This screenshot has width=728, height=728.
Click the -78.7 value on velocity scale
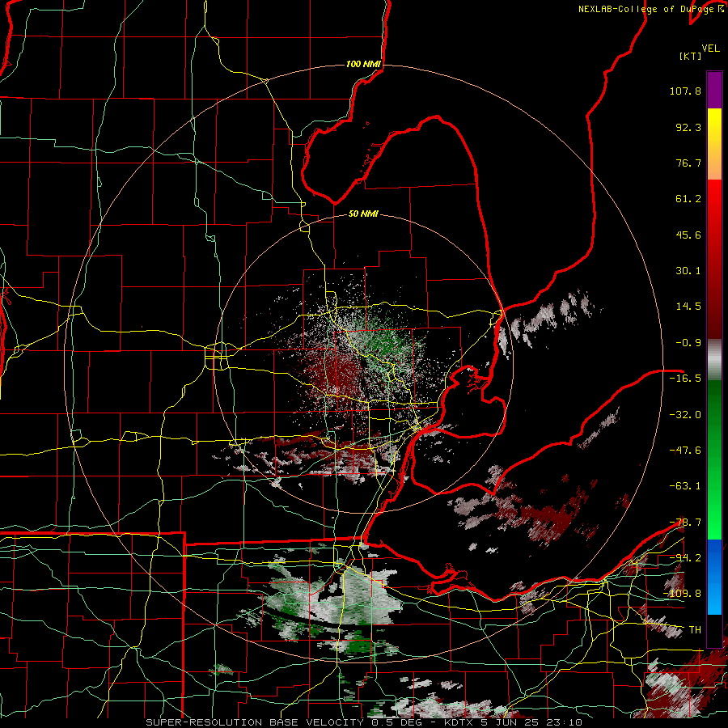click(685, 523)
